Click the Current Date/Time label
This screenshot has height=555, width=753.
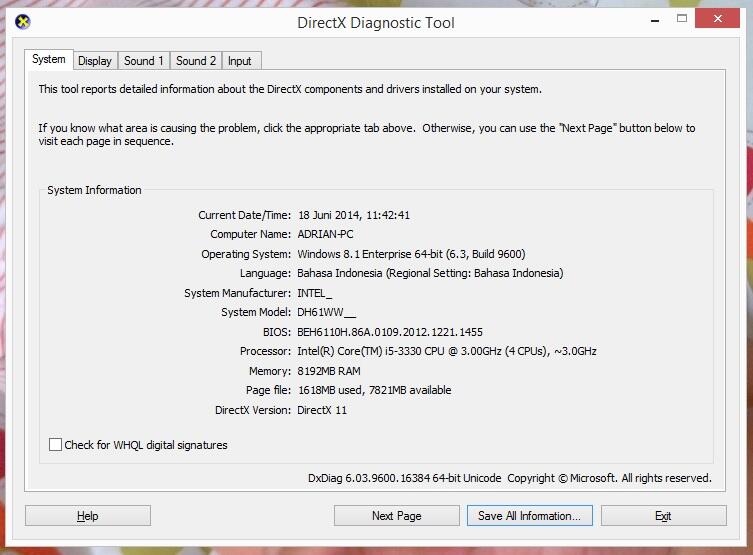tap(244, 215)
